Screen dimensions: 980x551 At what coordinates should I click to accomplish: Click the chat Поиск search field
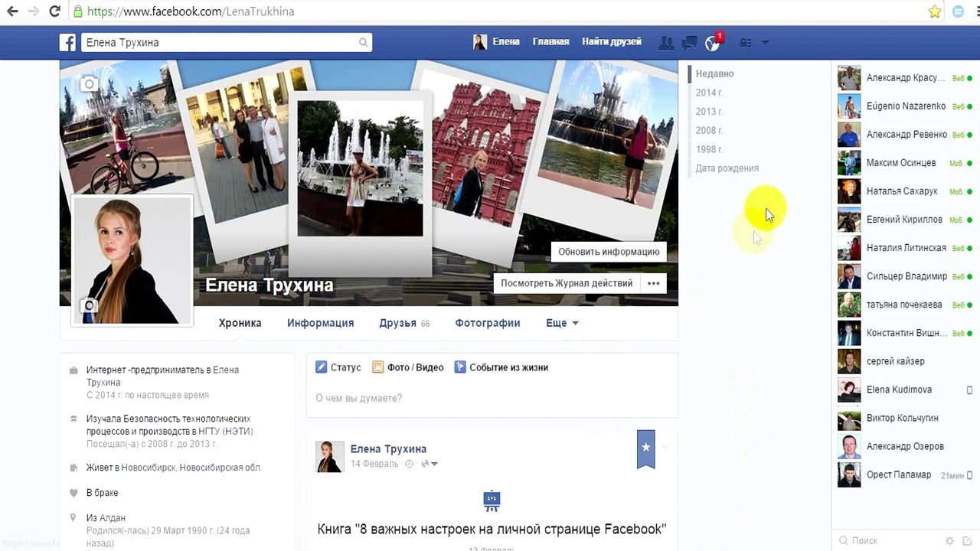[x=888, y=541]
